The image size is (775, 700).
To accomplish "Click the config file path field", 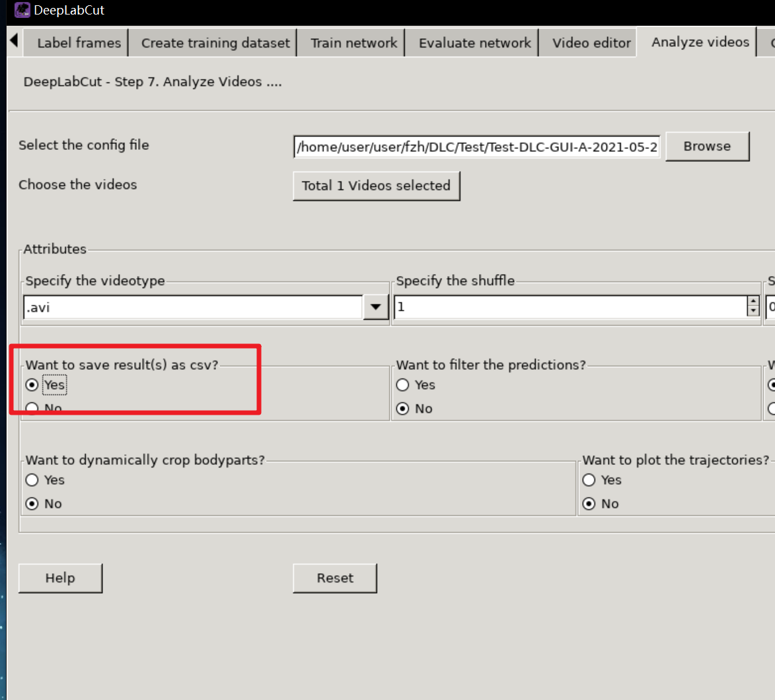I will [x=476, y=147].
